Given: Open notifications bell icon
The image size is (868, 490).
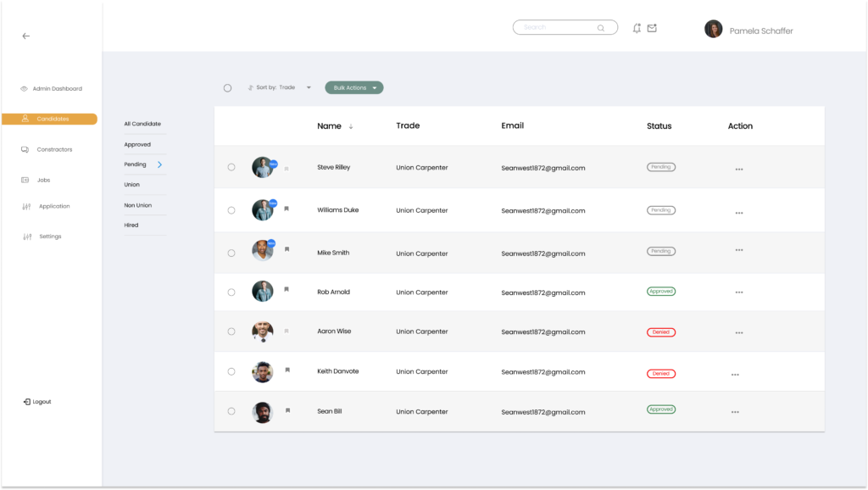Looking at the screenshot, I should (637, 28).
